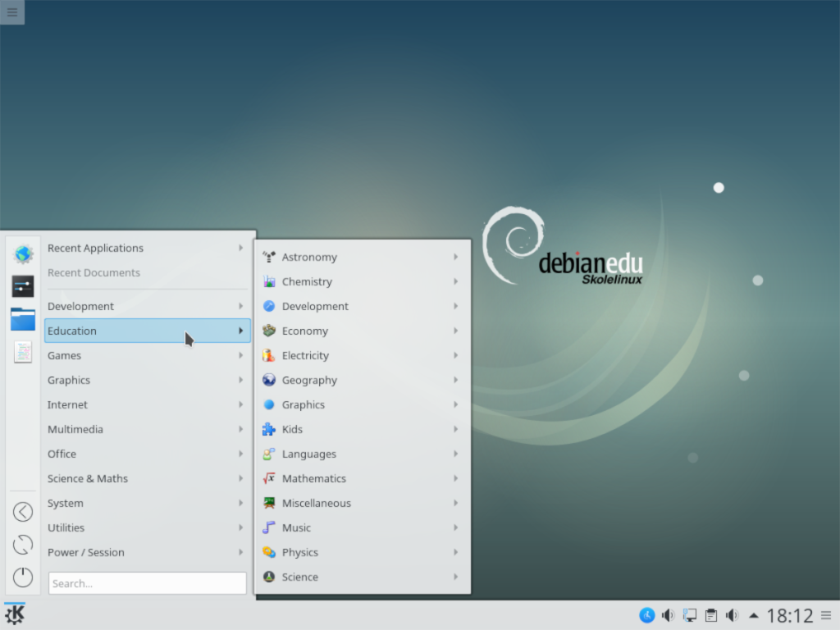The image size is (840, 630).
Task: Click the Music note icon
Action: pos(269,527)
